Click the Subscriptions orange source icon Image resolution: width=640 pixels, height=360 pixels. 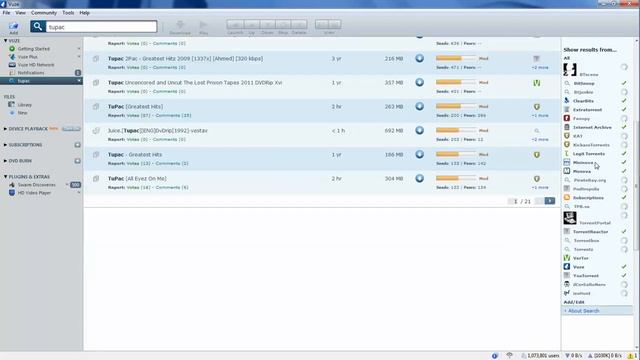click(x=567, y=198)
